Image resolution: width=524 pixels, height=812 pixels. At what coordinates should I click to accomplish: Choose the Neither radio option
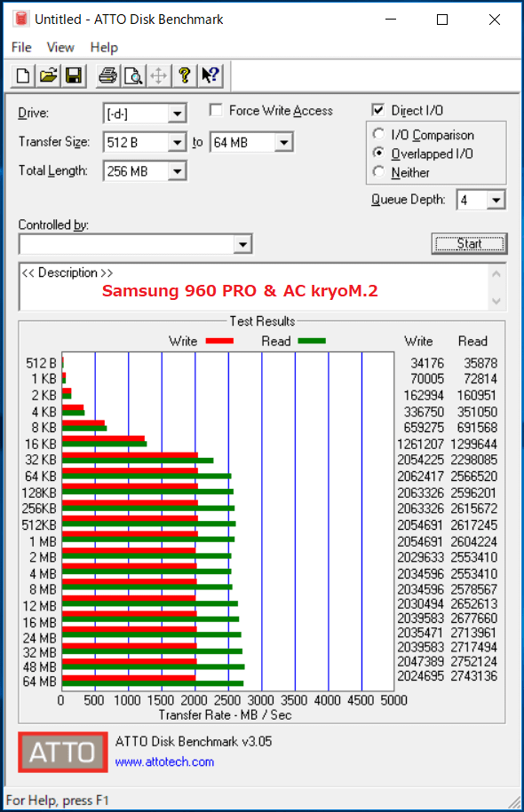(379, 172)
